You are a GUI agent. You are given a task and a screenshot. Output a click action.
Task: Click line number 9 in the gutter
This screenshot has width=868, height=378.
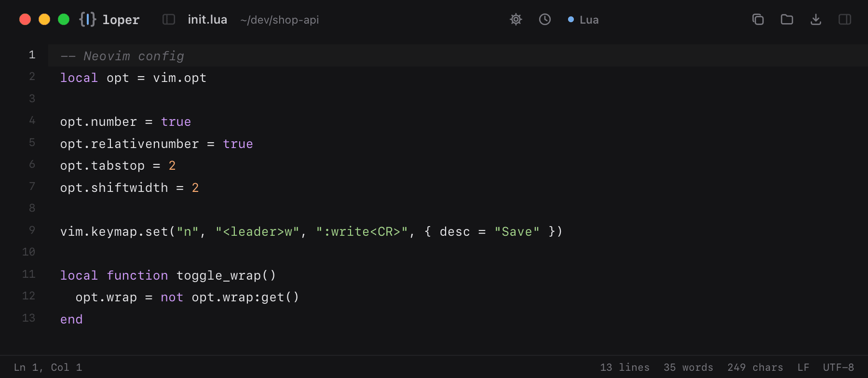point(32,230)
